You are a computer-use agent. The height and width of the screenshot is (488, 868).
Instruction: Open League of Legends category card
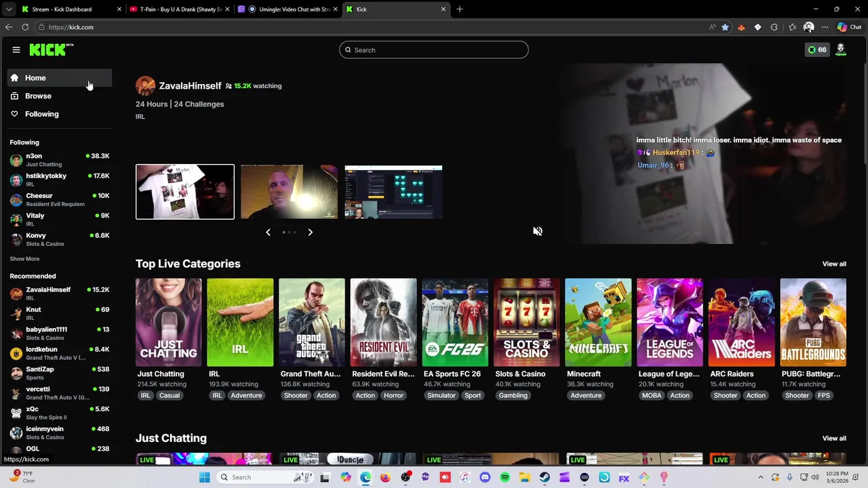[x=670, y=323]
